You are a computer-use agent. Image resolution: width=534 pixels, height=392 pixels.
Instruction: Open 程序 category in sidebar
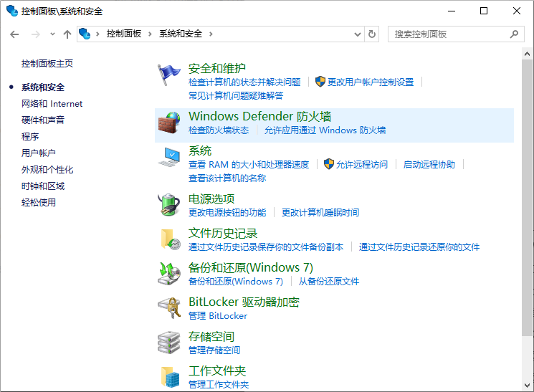[30, 137]
